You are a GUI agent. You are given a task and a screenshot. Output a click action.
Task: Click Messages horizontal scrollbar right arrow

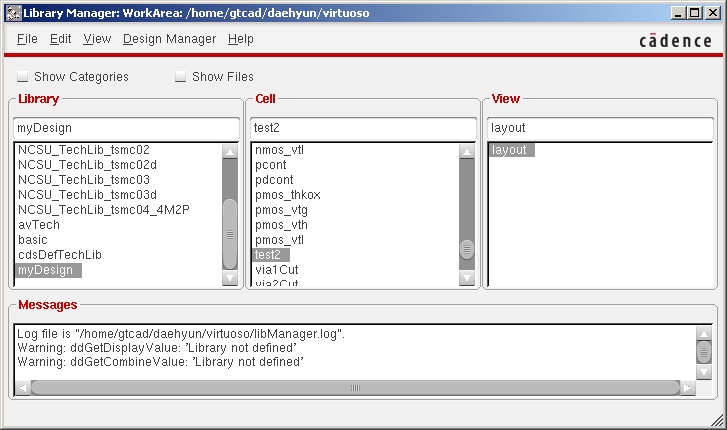click(x=687, y=388)
